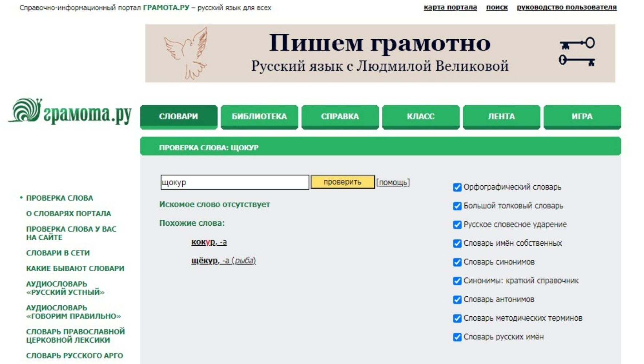Open СЛОВАРЬ РУССКОГО АРГО sidebar item

75,356
